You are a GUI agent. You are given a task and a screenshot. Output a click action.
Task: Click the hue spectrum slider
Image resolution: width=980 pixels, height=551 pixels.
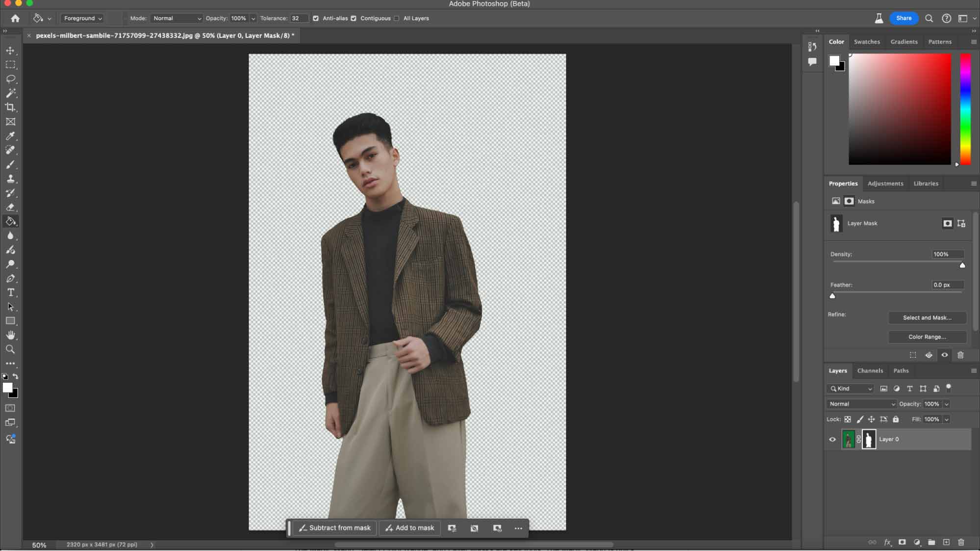click(965, 109)
